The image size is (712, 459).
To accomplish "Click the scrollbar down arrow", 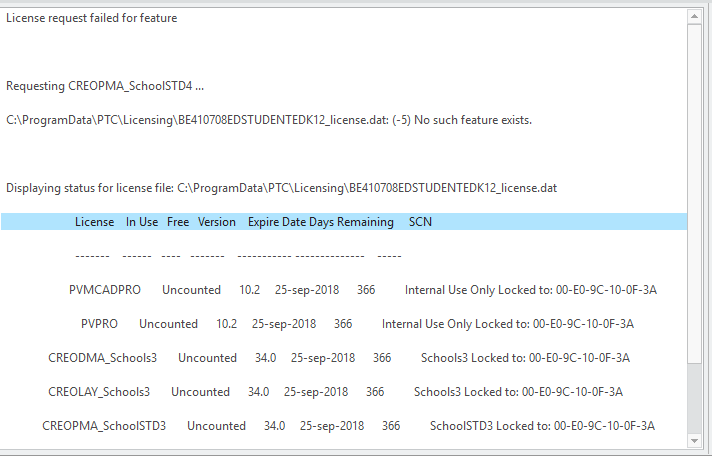I will (696, 441).
